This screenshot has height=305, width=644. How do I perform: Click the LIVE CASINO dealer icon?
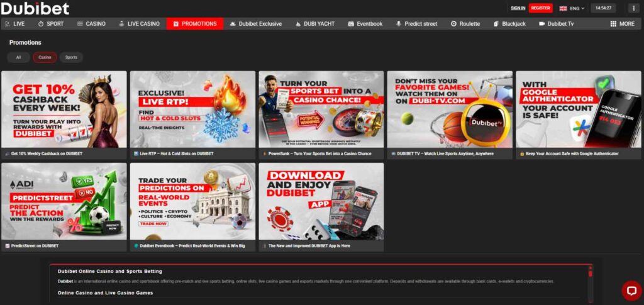[x=121, y=24]
